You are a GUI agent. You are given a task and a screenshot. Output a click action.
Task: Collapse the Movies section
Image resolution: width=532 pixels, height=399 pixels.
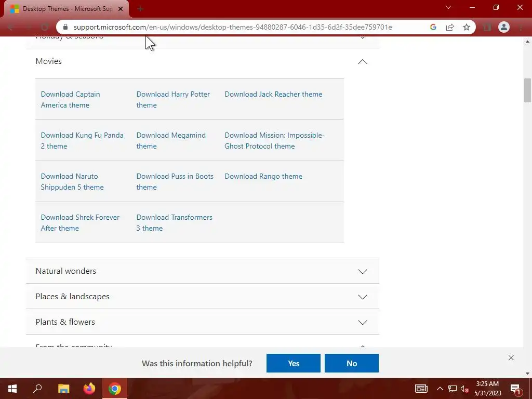point(362,61)
